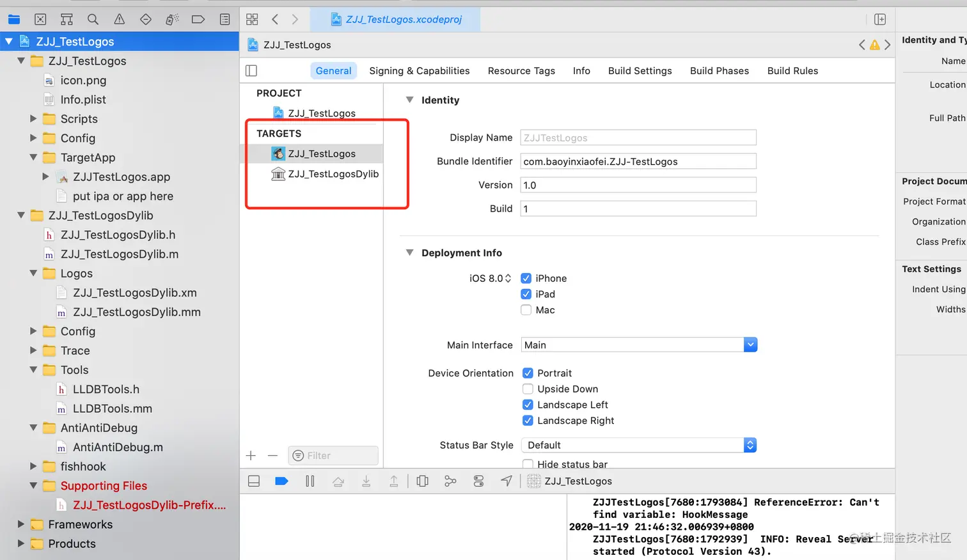
Task: Hide the project and targets list sidebar
Action: (251, 71)
